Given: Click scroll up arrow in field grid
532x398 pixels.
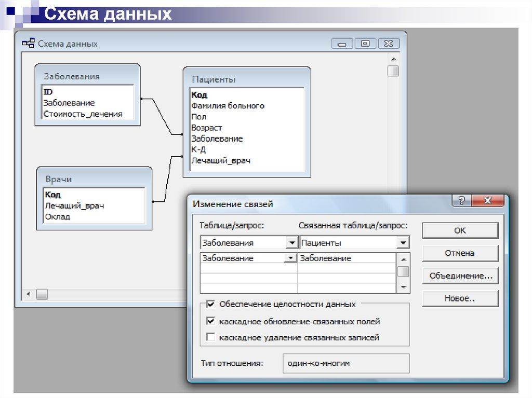Looking at the screenshot, I should point(403,258).
